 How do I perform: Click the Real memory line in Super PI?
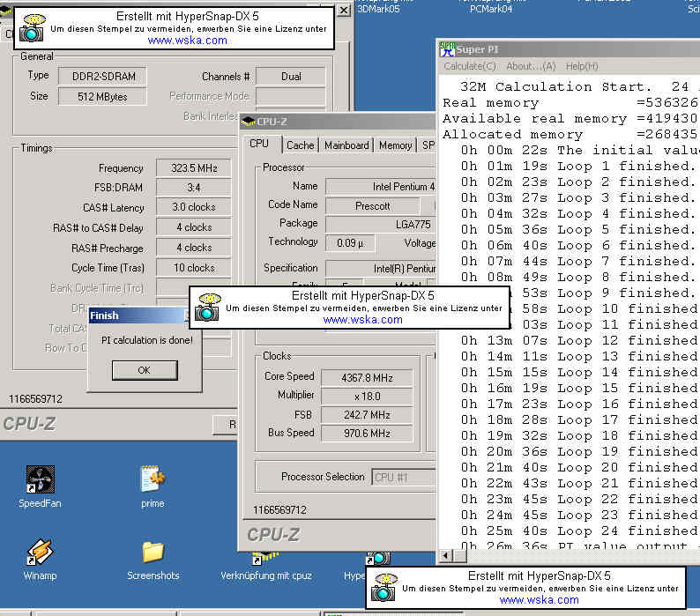coord(570,102)
